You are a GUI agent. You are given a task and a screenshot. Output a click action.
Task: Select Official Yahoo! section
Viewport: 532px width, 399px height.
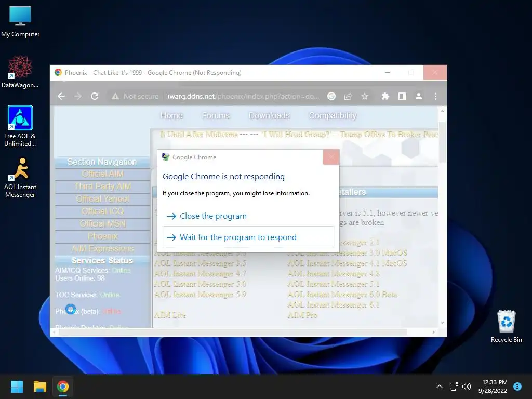102,199
